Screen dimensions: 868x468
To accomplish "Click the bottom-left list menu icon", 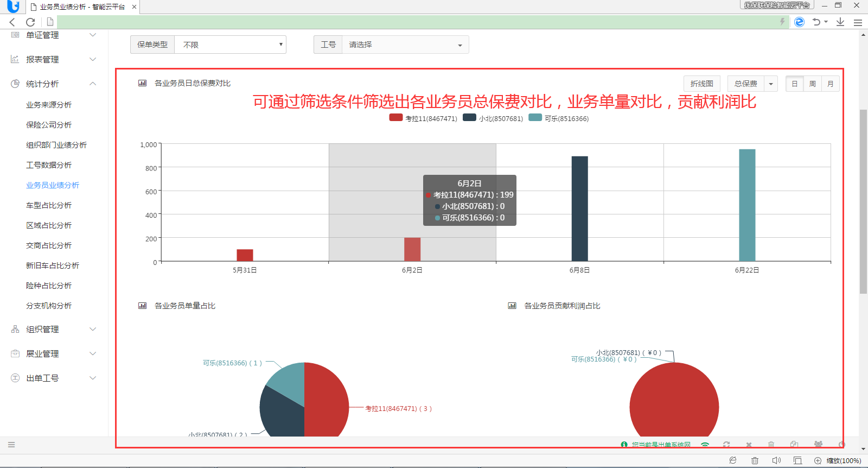I will coord(11,445).
